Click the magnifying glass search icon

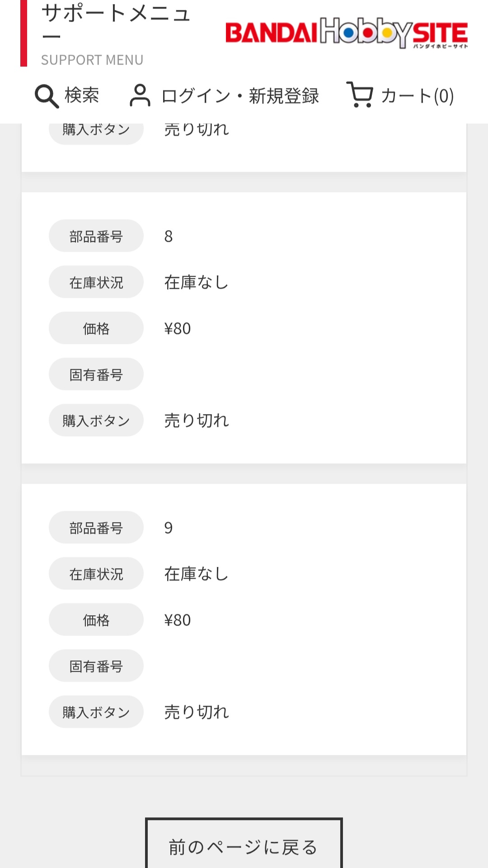click(47, 96)
